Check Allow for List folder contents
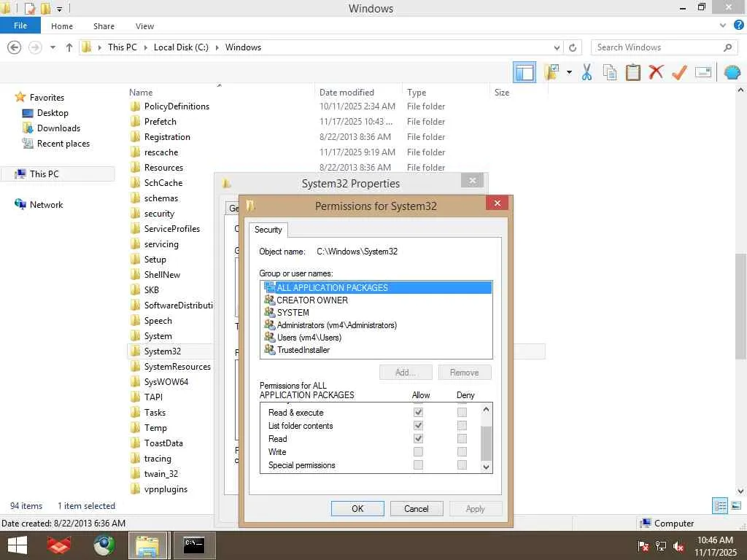This screenshot has height=560, width=747. point(418,425)
